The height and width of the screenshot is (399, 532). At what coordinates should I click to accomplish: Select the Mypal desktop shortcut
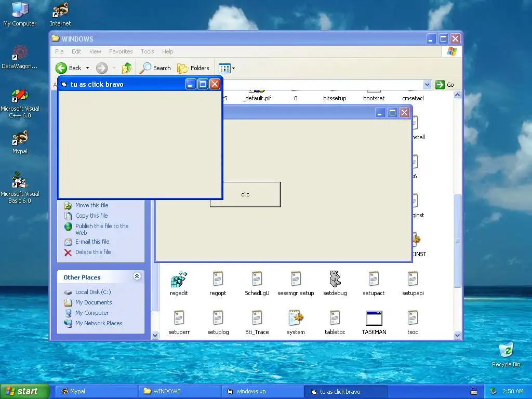point(20,142)
